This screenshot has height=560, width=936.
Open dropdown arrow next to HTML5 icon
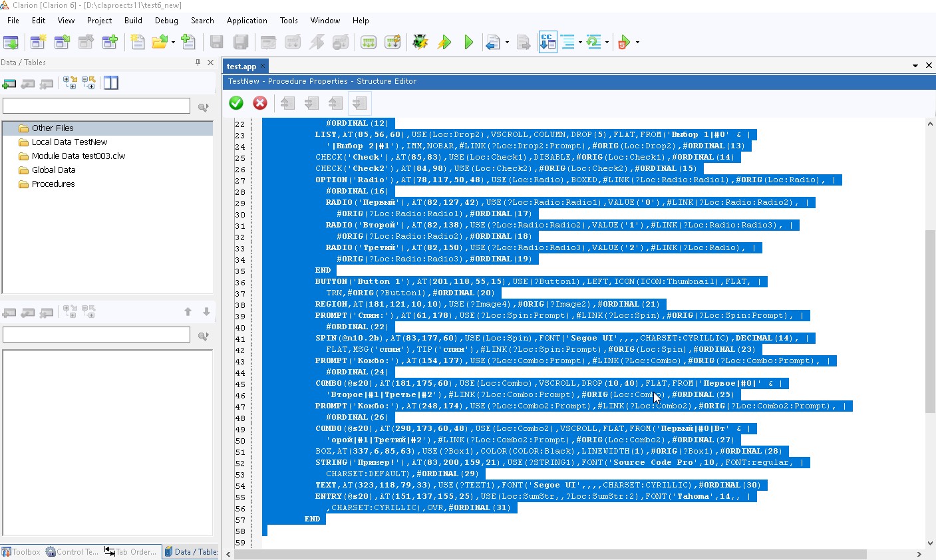click(x=637, y=43)
